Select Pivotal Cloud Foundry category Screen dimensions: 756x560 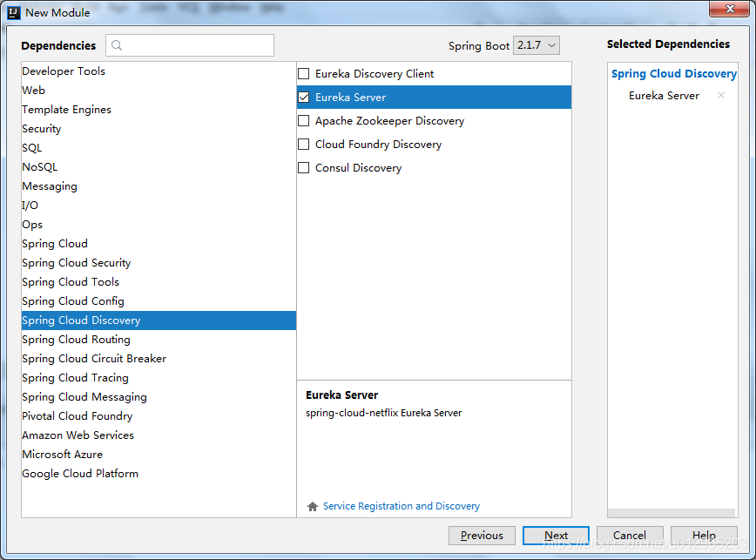(x=159, y=416)
